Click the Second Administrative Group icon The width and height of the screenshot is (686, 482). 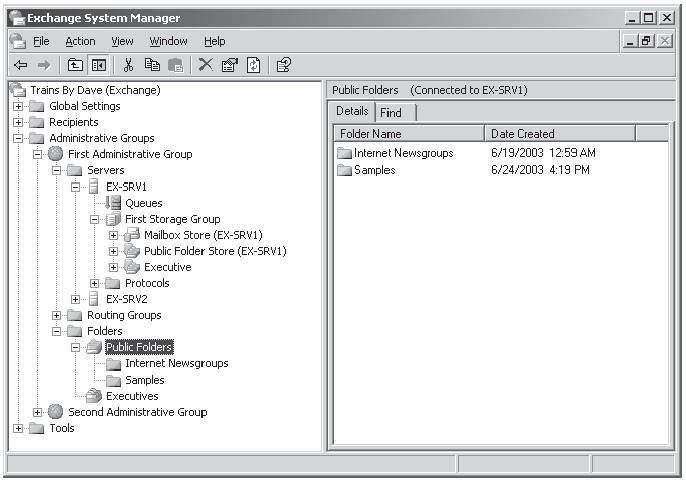[56, 412]
